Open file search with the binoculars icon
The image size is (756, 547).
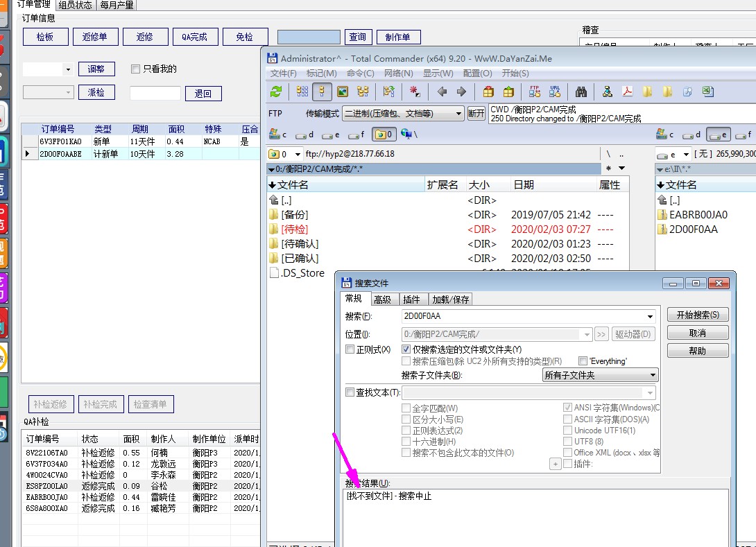(581, 92)
